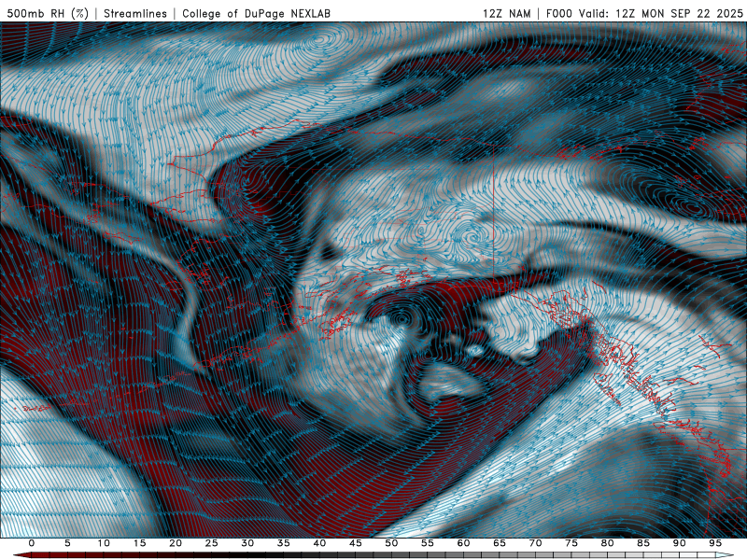Click the colorbar label "90"
The height and width of the screenshot is (560, 747).
[679, 543]
